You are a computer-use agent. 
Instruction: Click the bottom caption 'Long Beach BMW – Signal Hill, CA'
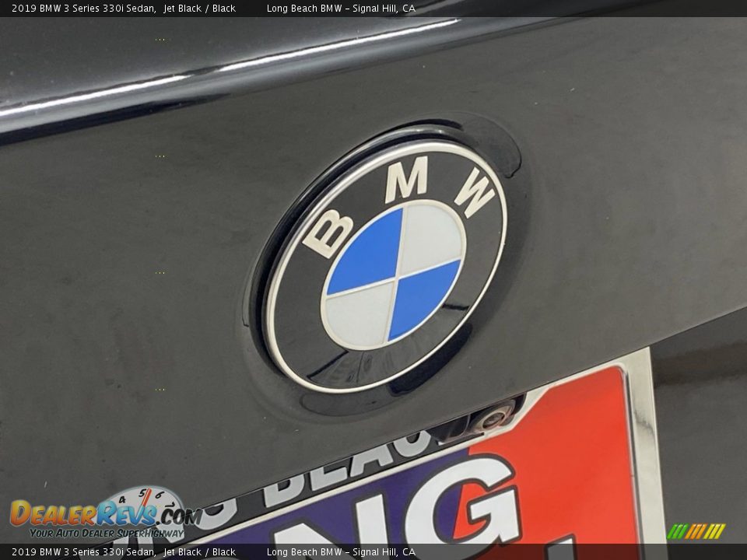pos(341,552)
